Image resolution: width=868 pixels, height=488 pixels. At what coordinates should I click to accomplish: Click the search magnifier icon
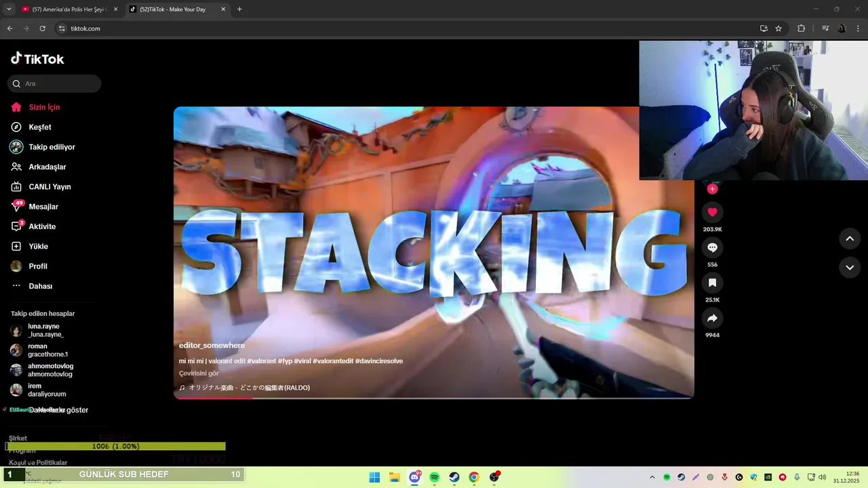pyautogui.click(x=16, y=83)
